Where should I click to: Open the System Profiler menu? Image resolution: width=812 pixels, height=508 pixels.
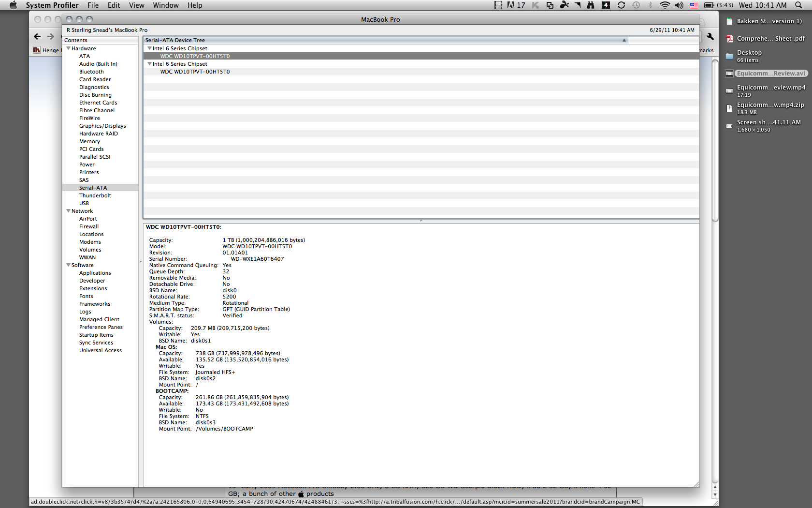[x=52, y=5]
